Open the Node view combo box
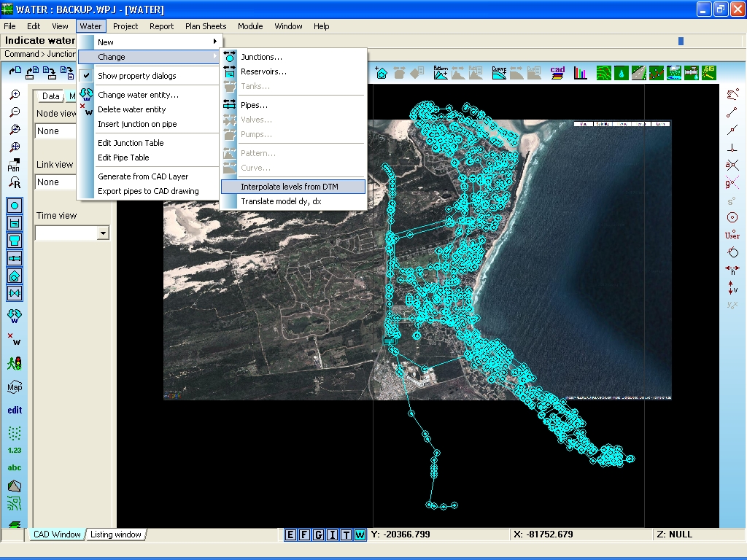The height and width of the screenshot is (560, 747). coord(55,131)
